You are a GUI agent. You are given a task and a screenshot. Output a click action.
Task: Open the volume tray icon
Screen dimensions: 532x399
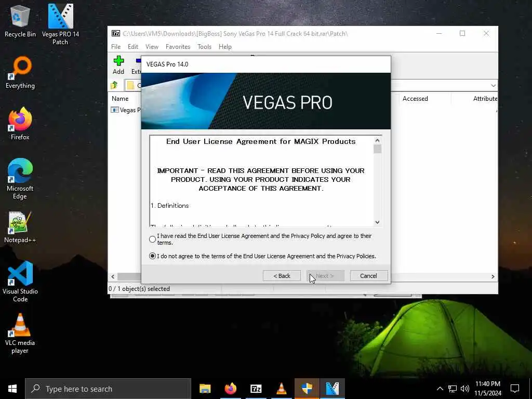click(x=465, y=389)
